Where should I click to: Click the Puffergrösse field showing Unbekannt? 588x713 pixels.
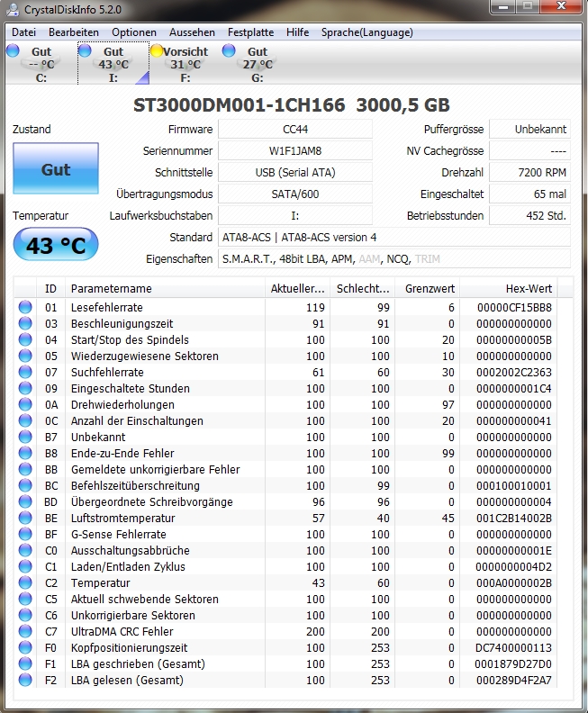pyautogui.click(x=529, y=129)
